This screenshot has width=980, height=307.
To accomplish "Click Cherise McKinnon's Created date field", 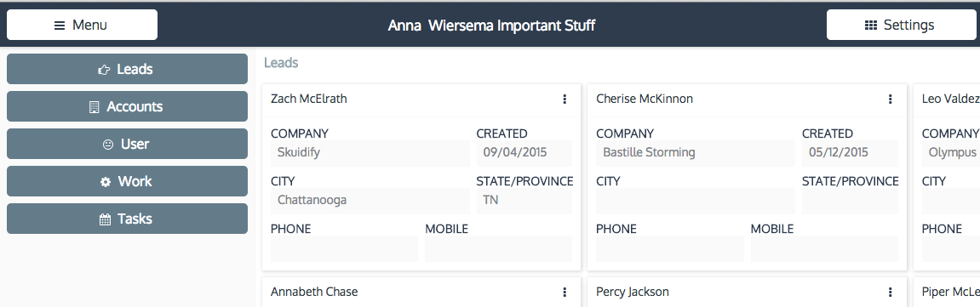I will pyautogui.click(x=850, y=153).
